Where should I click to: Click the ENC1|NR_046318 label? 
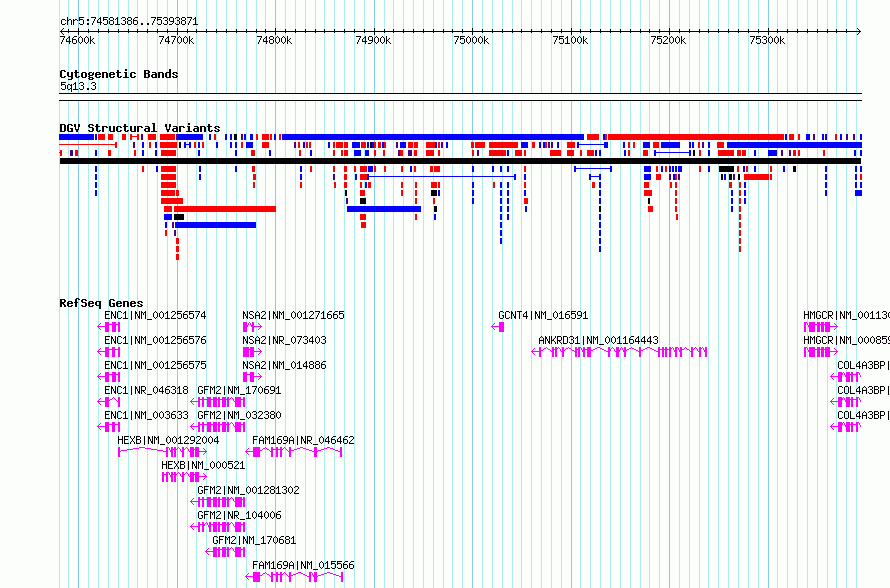pos(146,390)
